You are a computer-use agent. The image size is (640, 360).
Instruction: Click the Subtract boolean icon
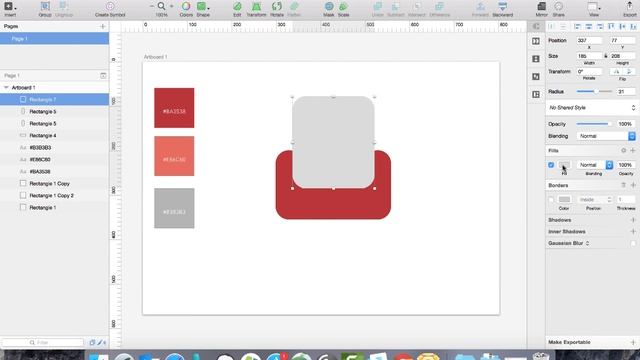pos(396,6)
